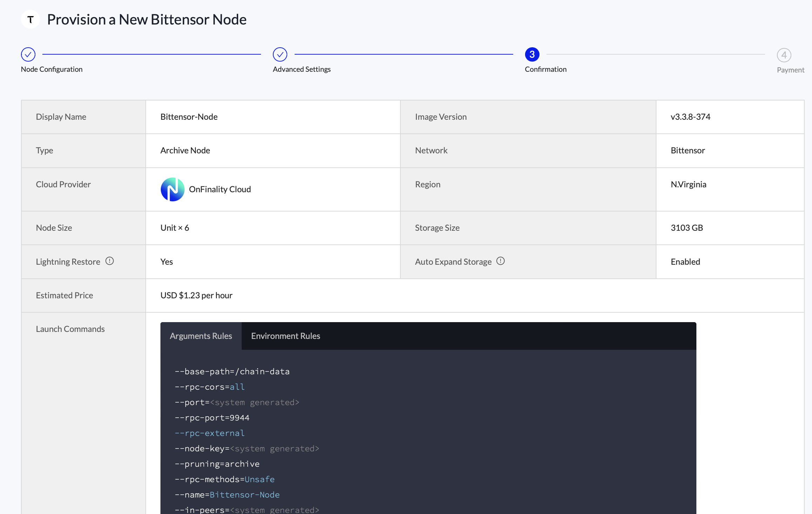The height and width of the screenshot is (514, 812).
Task: Click the checkmark on Node Configuration step
Action: tap(28, 54)
